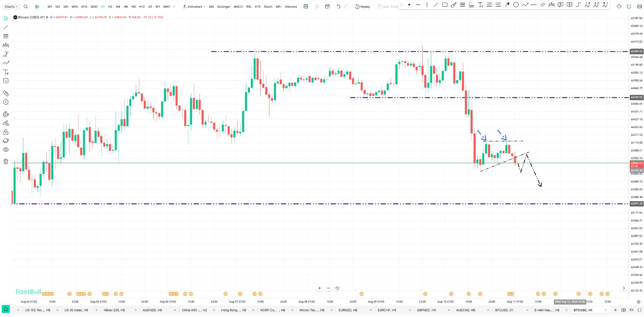Select the vertical line tool
644x317 pixels.
coord(427,5)
